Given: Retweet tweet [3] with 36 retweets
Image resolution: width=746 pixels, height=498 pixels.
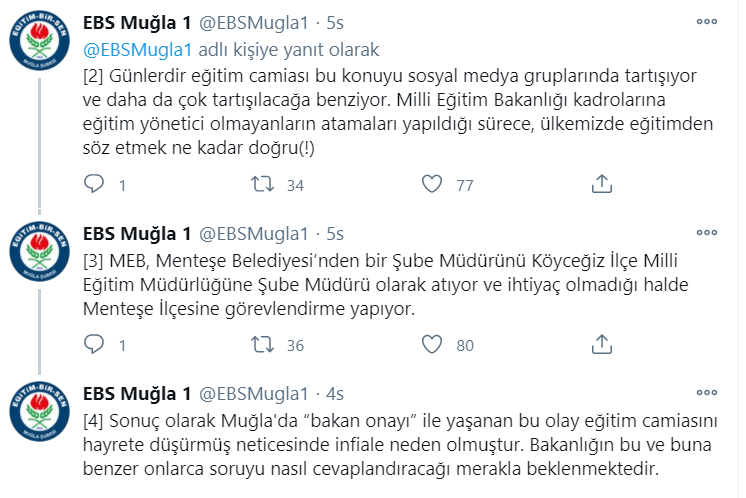Looking at the screenshot, I should [x=263, y=345].
